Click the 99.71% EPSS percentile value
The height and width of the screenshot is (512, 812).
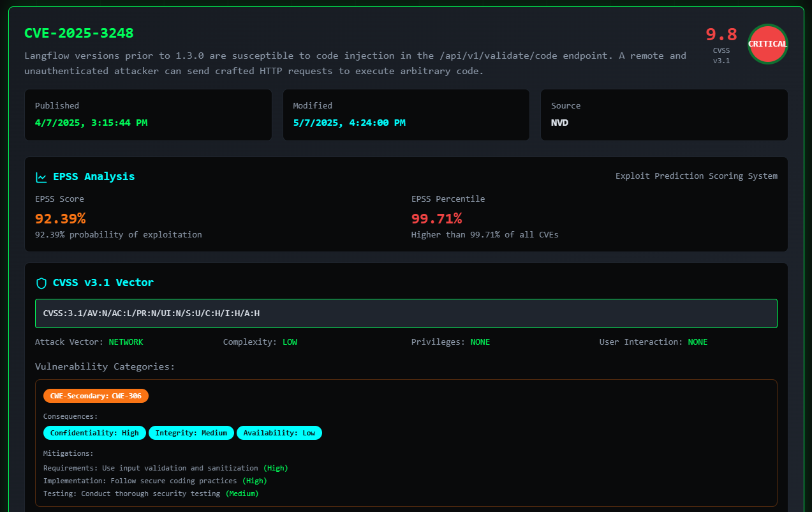(437, 219)
